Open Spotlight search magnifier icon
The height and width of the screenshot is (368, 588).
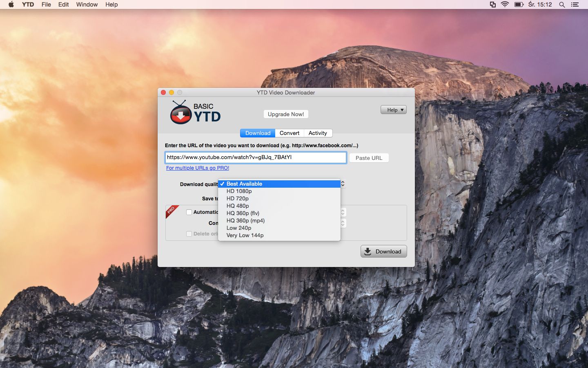562,4
